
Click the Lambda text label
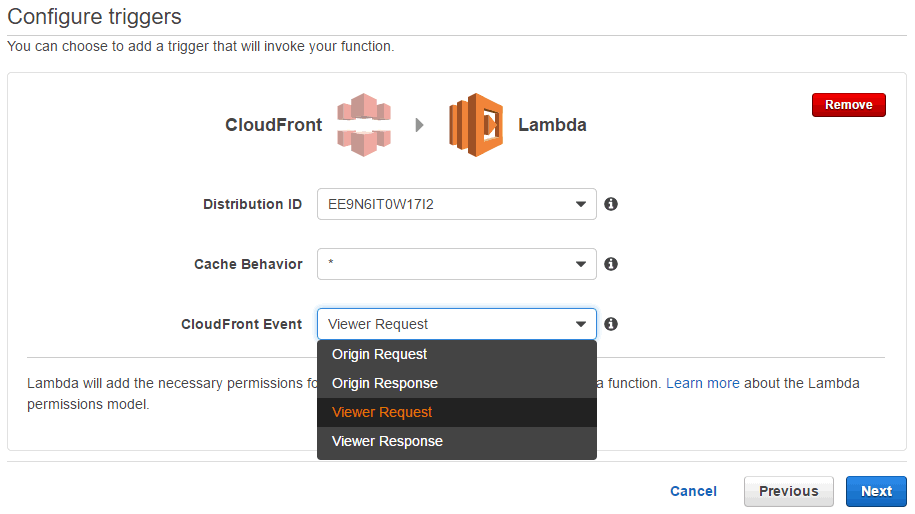(x=552, y=125)
